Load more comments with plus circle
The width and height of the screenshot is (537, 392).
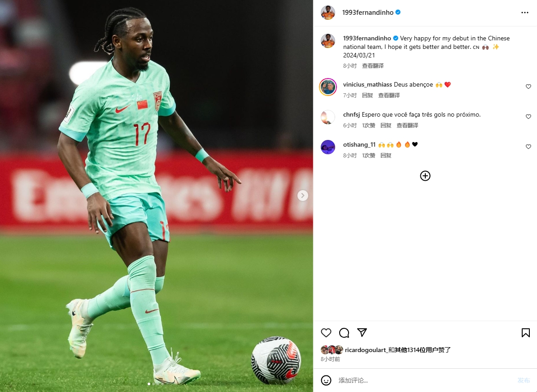(425, 176)
